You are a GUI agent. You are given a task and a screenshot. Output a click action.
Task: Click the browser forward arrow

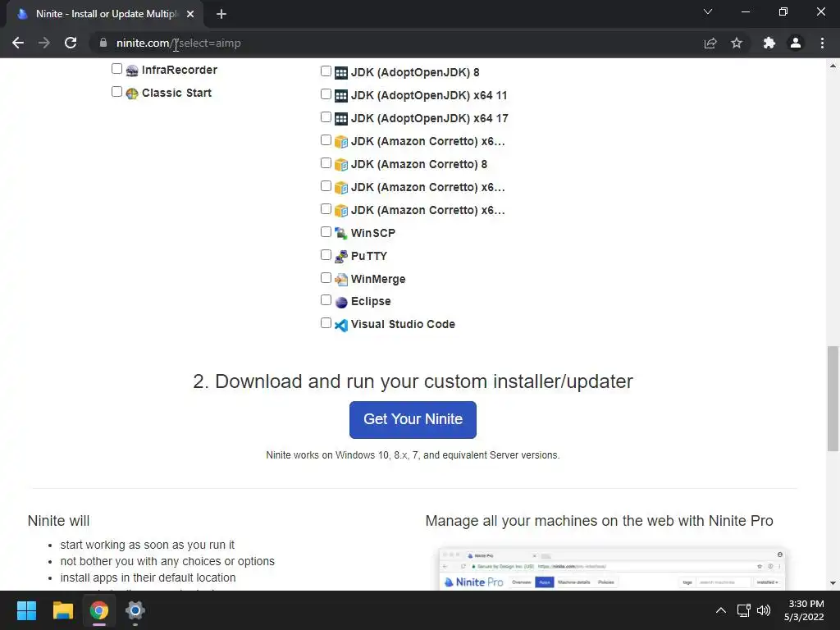click(44, 43)
